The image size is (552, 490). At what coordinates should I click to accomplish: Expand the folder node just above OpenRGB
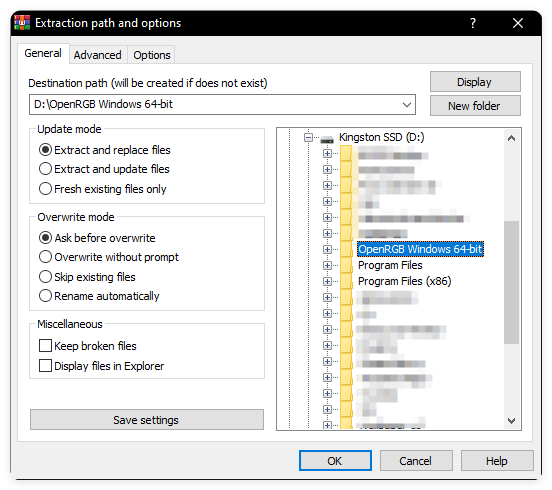coord(327,233)
